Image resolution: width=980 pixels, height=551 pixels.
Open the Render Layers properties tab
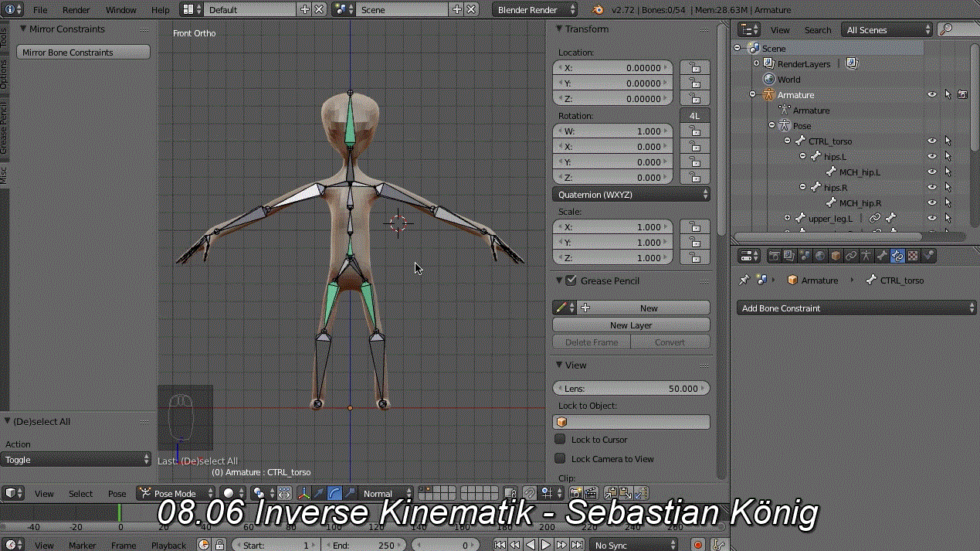point(789,256)
